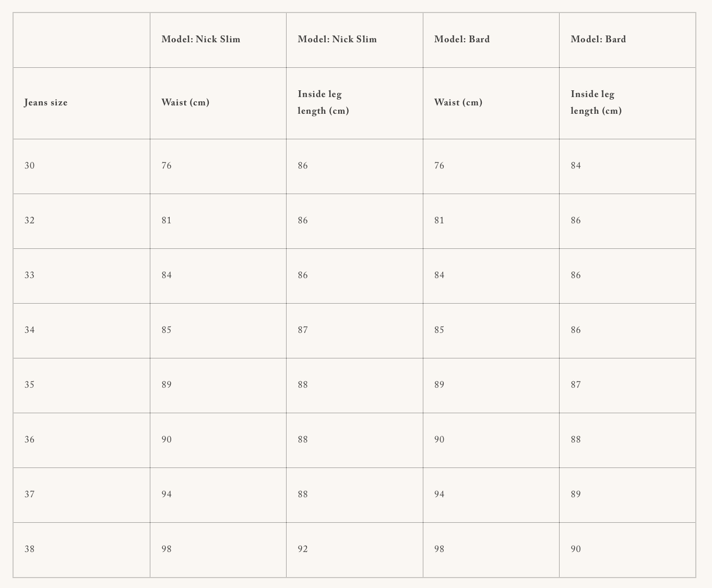Select the jeans size 32 row label
Screen dimensions: 712x588
(x=30, y=221)
